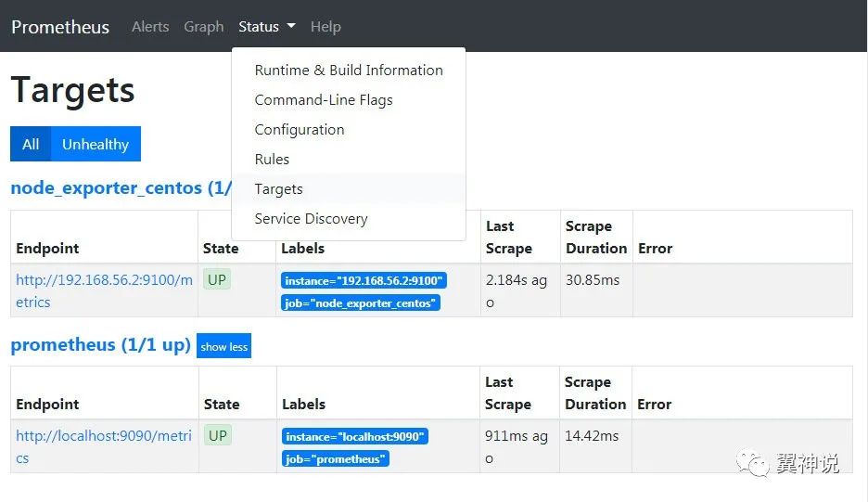Image resolution: width=868 pixels, height=502 pixels.
Task: Select Runtime & Build Information
Action: tap(349, 71)
